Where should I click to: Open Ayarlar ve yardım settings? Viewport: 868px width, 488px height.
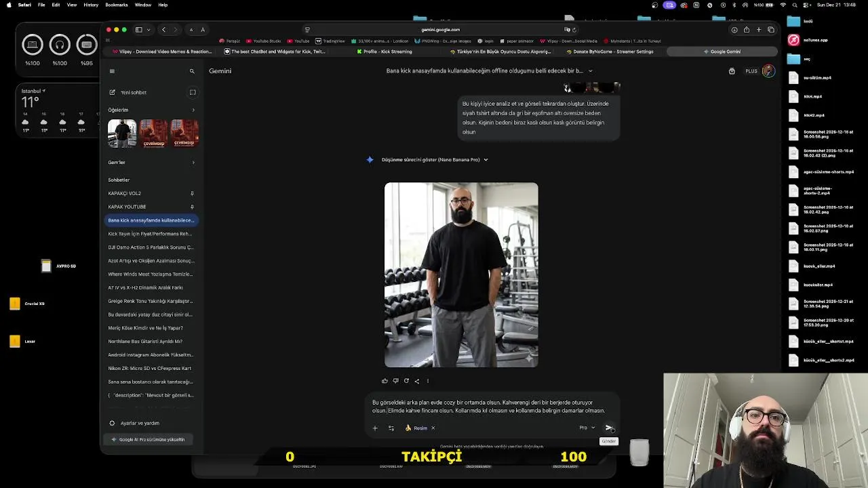[134, 423]
